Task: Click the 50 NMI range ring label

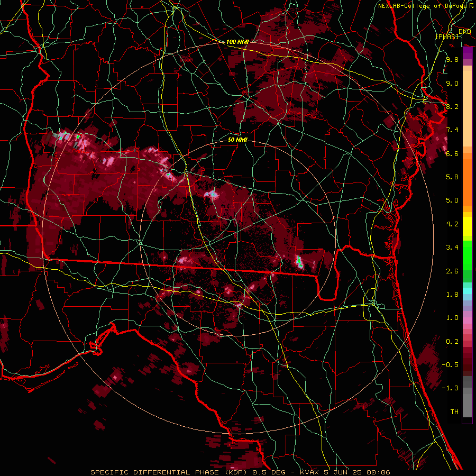Action: (x=237, y=140)
